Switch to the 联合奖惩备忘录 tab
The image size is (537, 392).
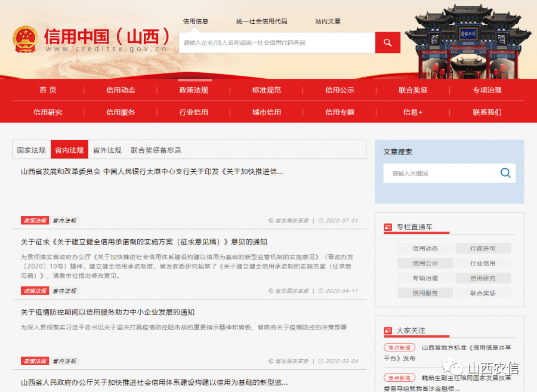coord(156,150)
